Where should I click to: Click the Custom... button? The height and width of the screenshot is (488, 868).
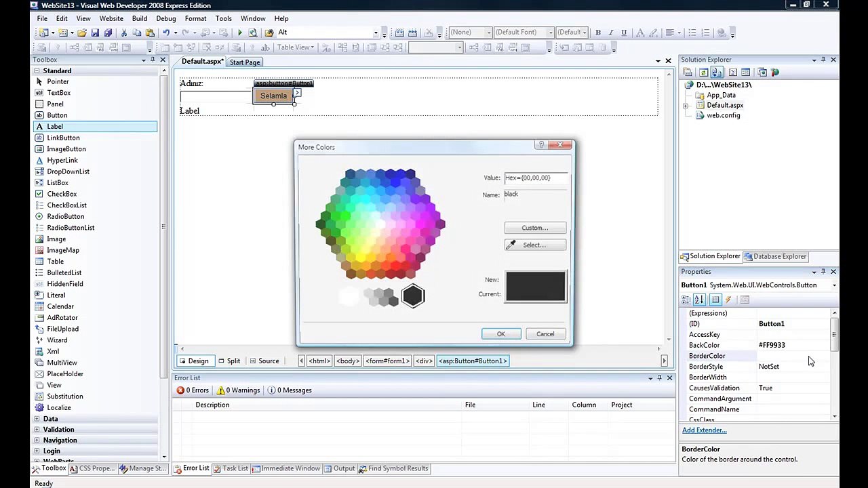point(535,228)
